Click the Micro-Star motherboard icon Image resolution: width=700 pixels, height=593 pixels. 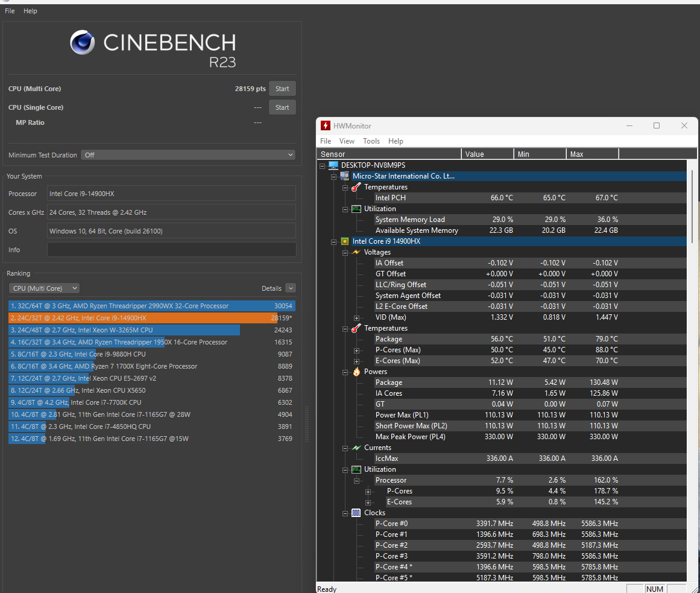345,176
